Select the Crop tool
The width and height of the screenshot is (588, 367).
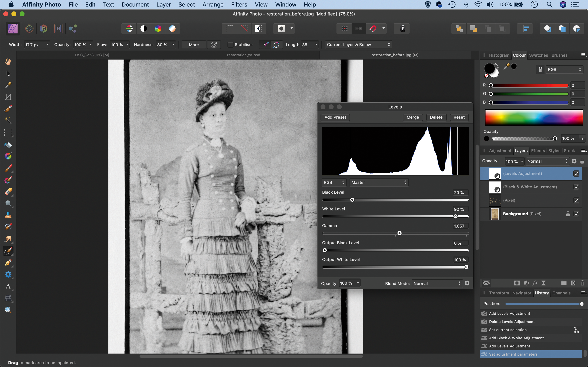coord(8,97)
